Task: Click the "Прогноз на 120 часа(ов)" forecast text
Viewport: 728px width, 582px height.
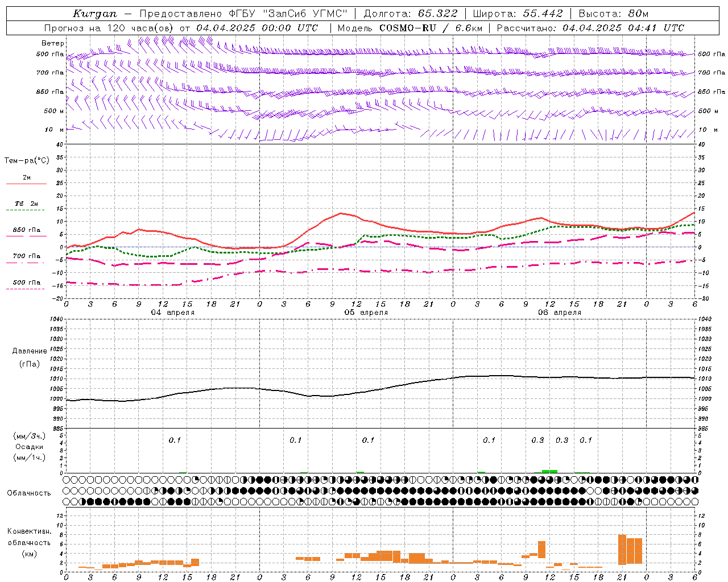Action: [109, 28]
